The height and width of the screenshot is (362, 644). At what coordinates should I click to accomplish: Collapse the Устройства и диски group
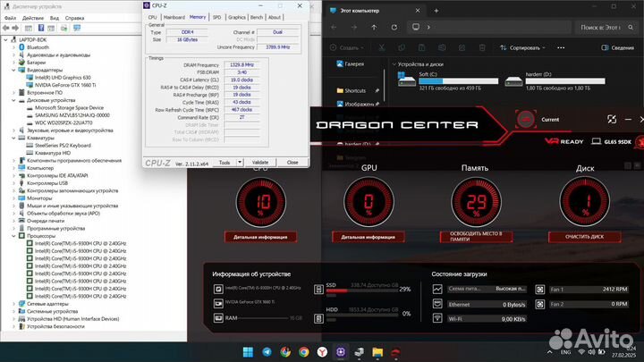[394, 64]
